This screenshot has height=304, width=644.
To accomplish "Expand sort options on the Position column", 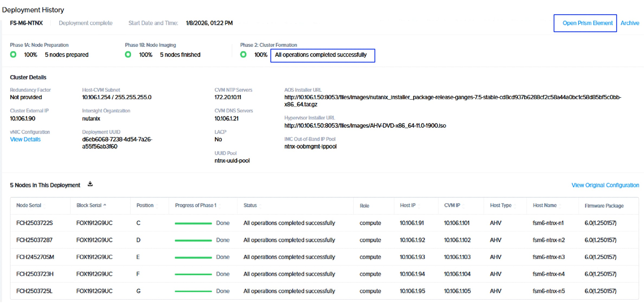I will [157, 206].
